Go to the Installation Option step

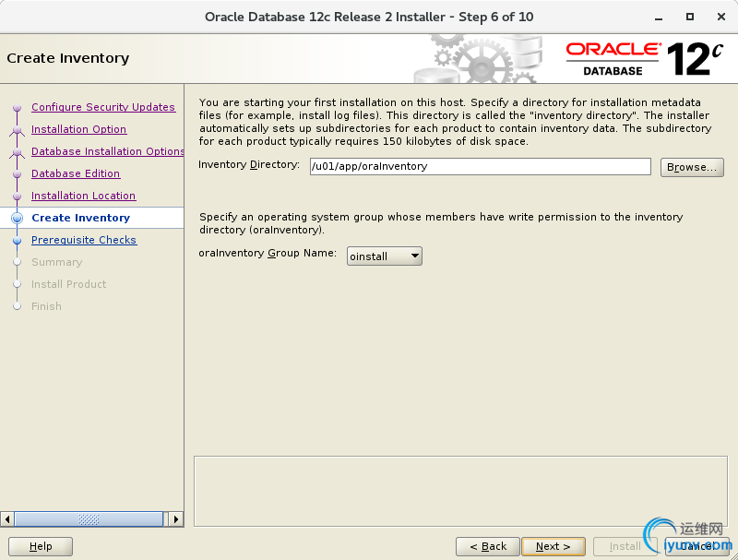[78, 129]
